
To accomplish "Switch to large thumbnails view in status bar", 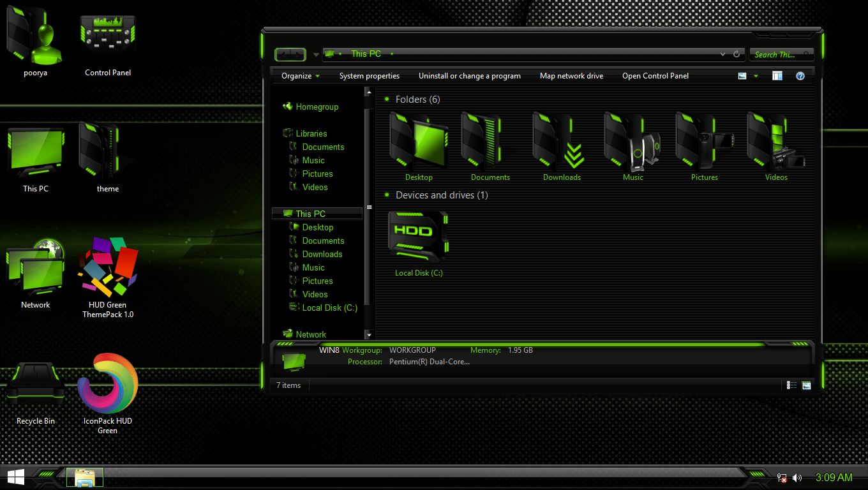I will tap(807, 385).
